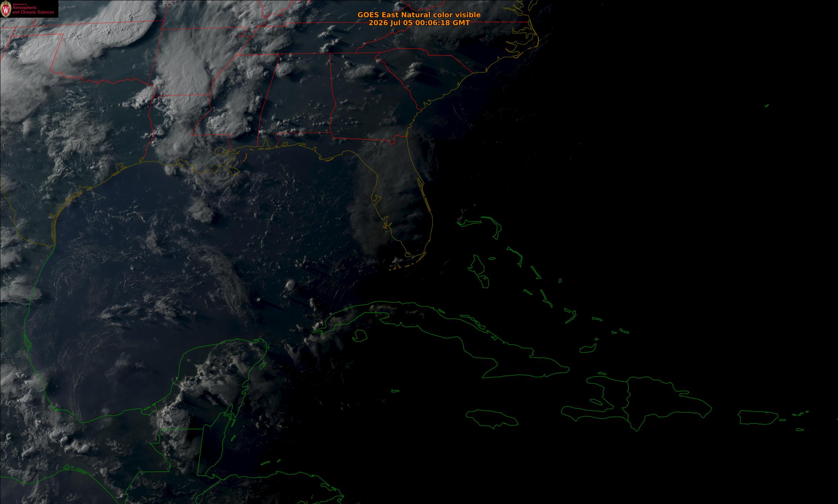
Task: Click the 2026 Jul 05 GMT timestamp
Action: (419, 23)
